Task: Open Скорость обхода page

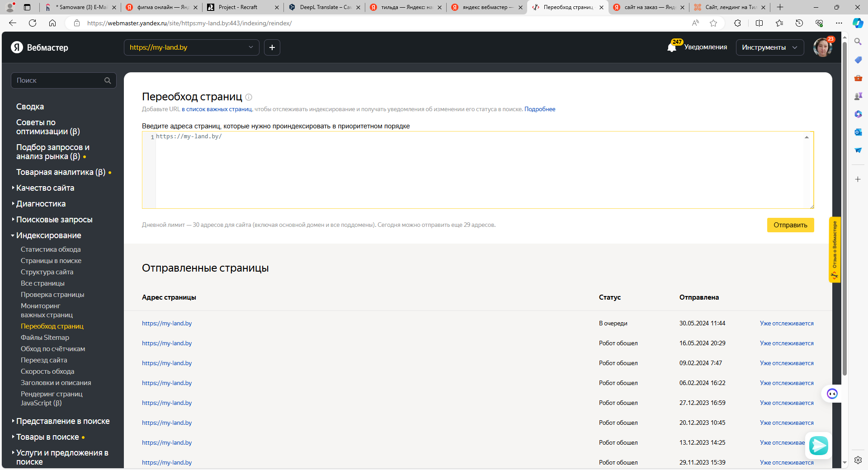Action: click(x=47, y=371)
